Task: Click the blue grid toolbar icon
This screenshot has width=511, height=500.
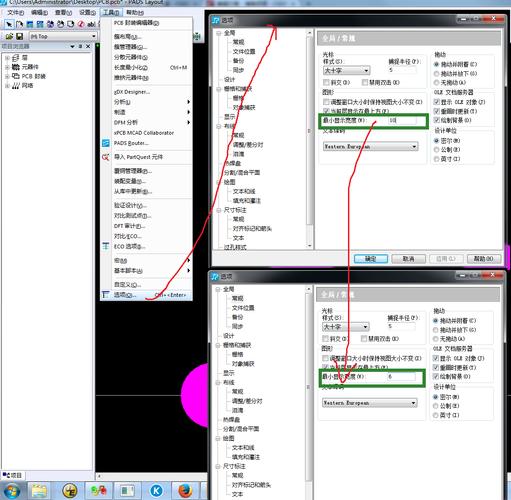Action: (40, 24)
